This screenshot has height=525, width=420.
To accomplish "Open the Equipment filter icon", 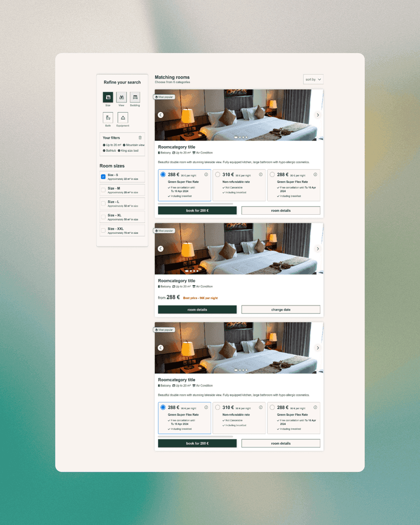I will pyautogui.click(x=123, y=117).
